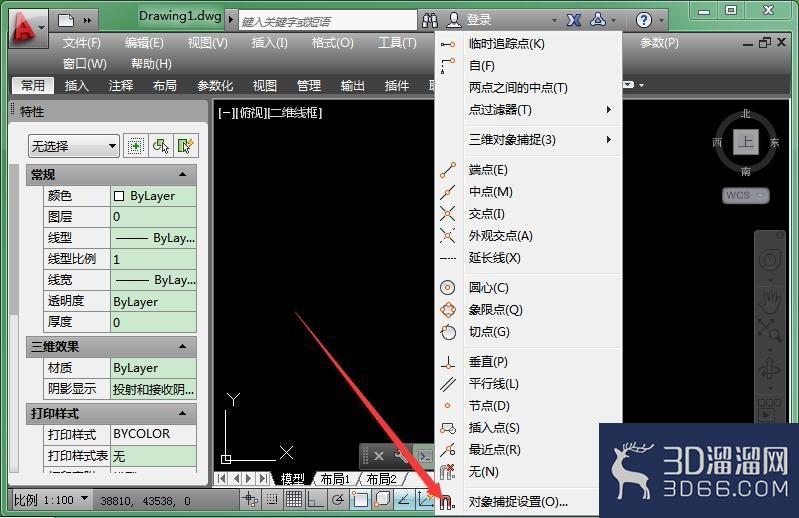Viewport: 799px width, 518px height.
Task: Open the dropdown arrow next to 登录
Action: point(554,20)
